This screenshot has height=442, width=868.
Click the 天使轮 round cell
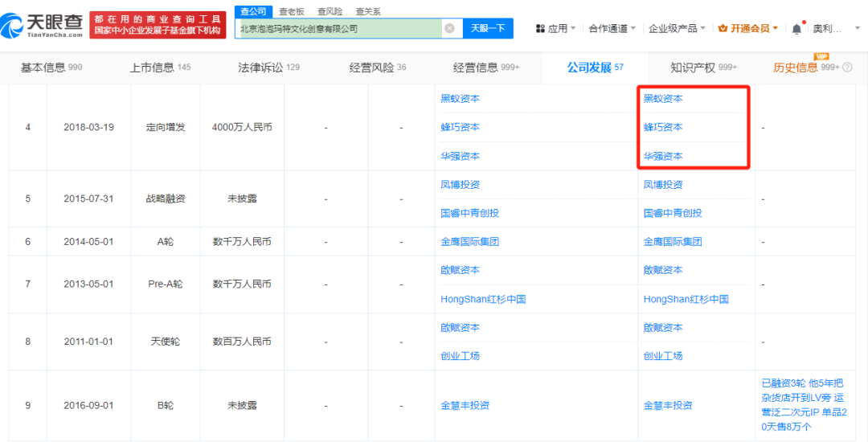pyautogui.click(x=166, y=342)
